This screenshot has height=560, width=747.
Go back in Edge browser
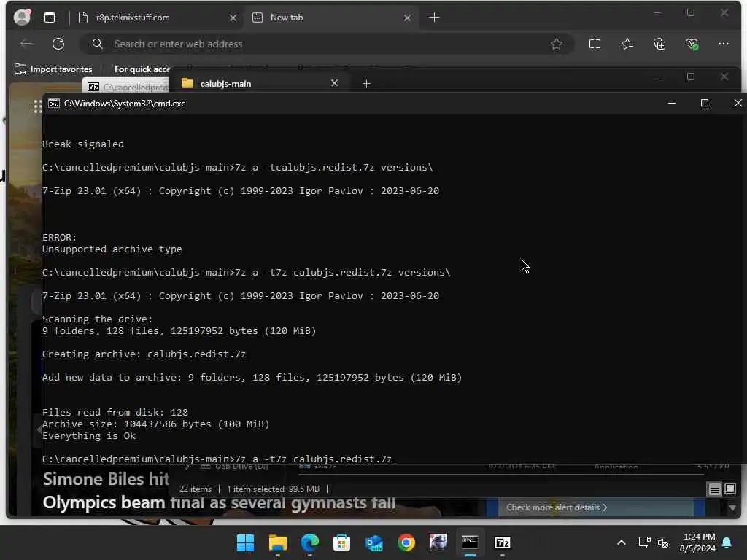27,44
